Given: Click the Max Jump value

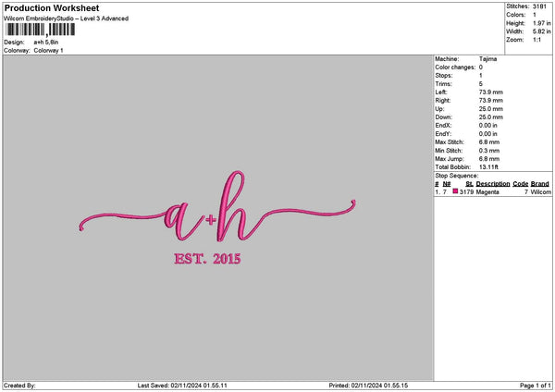Looking at the screenshot, I should point(489,159).
